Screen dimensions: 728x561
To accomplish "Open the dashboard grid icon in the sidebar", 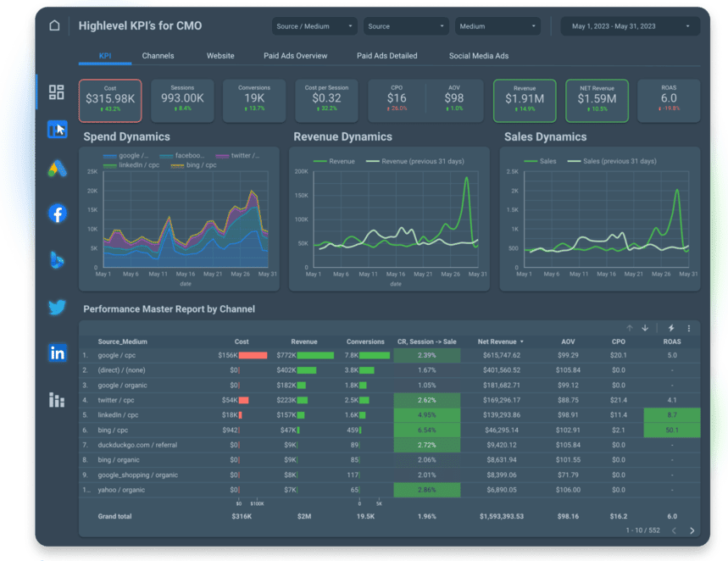I will click(x=57, y=92).
